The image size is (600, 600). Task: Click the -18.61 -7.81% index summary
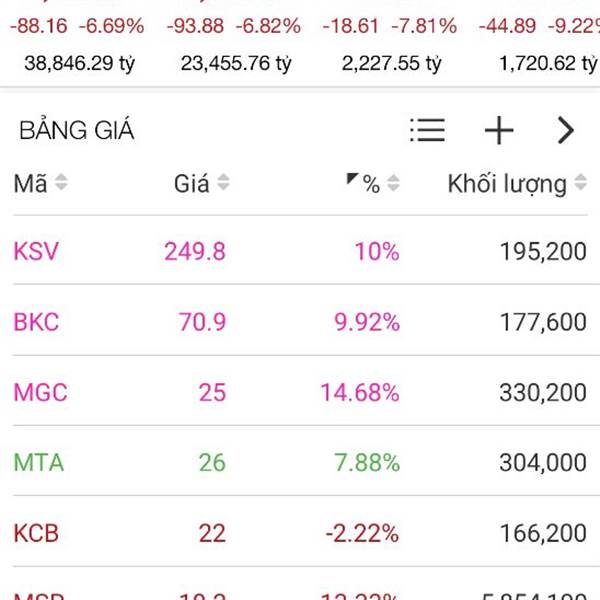[x=384, y=25]
